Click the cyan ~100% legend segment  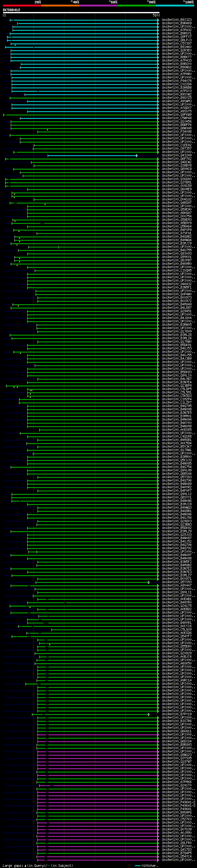[175, 6]
